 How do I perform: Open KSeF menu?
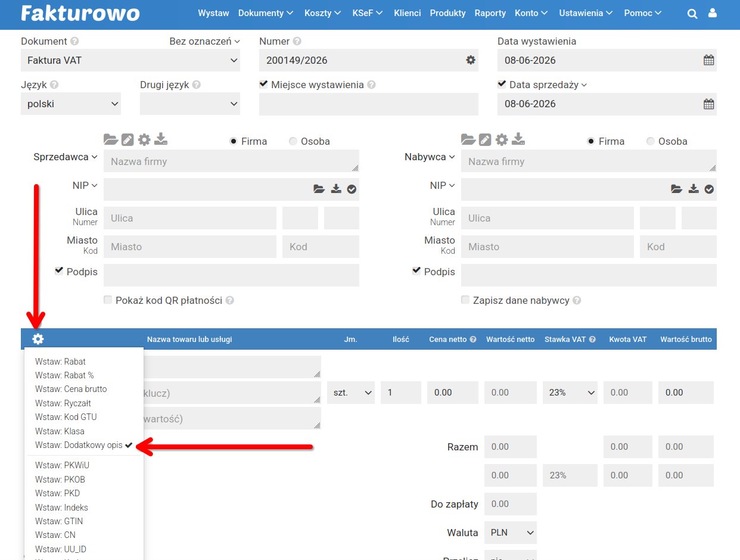pyautogui.click(x=368, y=13)
